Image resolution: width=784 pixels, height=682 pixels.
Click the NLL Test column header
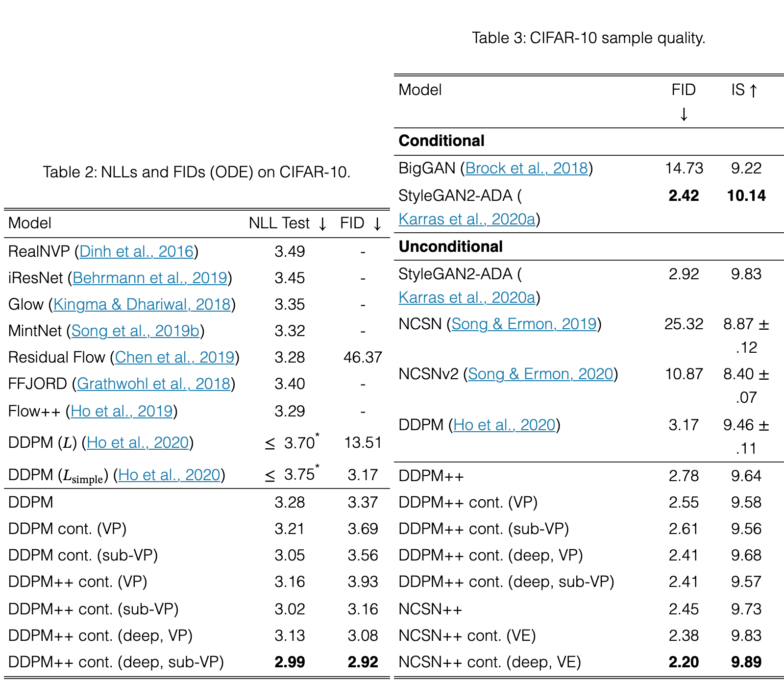[x=288, y=223]
